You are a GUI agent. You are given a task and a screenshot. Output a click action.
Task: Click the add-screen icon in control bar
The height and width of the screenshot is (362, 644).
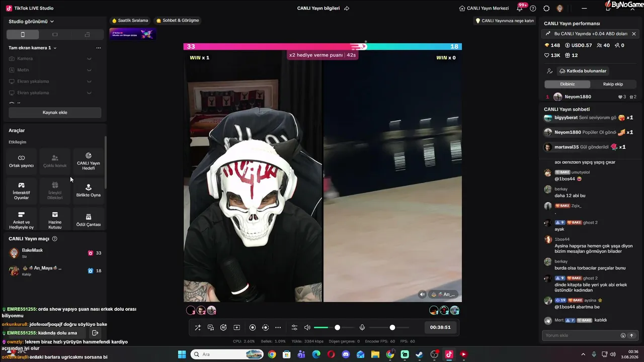click(x=236, y=328)
